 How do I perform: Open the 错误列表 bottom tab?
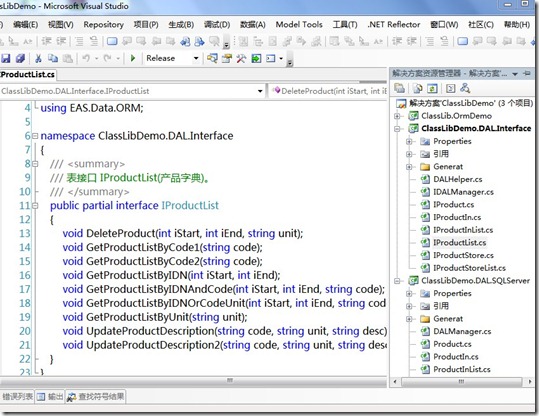(17, 397)
